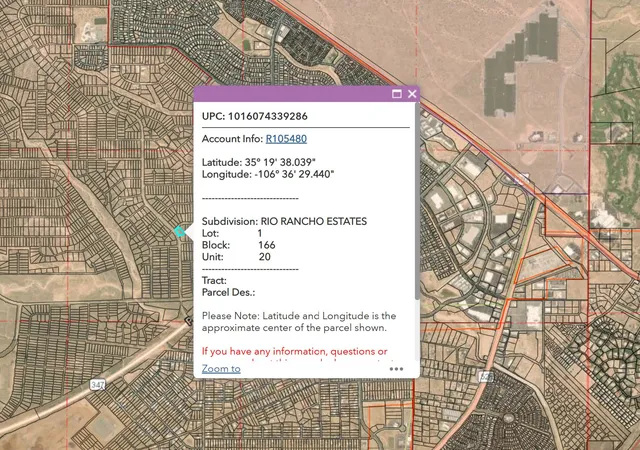Click the Tract: label
The width and height of the screenshot is (640, 450).
pos(214,281)
